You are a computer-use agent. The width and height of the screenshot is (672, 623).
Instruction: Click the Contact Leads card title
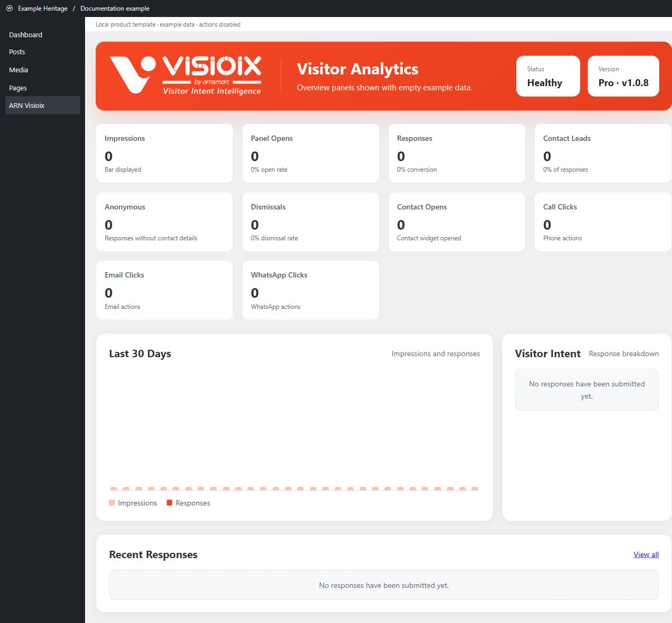click(567, 138)
